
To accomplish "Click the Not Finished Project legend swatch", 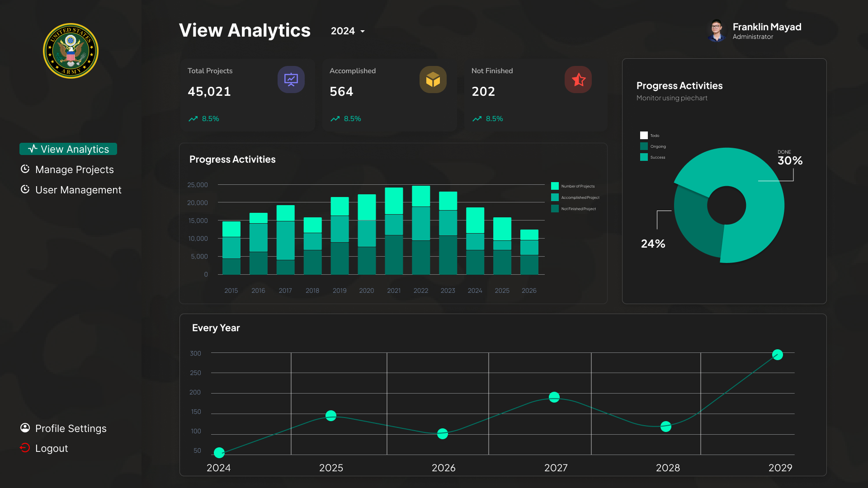I will pos(555,209).
